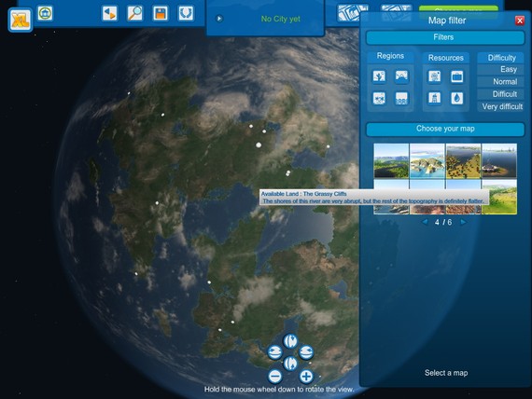Click the orange and blue arrows icon
This screenshot has width=532, height=399.
click(x=109, y=14)
